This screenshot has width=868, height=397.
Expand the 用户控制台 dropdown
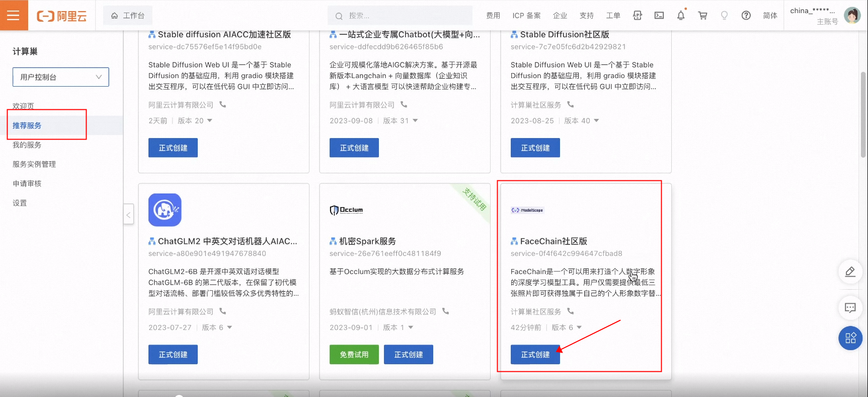[61, 77]
